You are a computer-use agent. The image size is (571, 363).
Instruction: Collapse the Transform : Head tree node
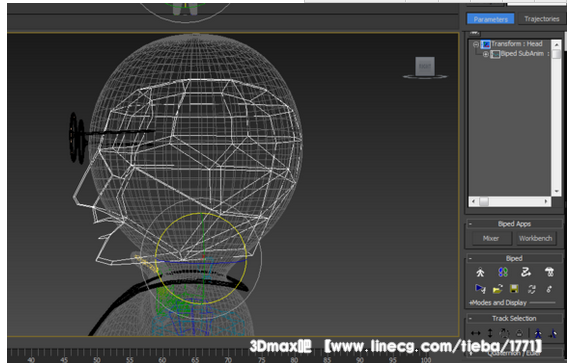(x=476, y=44)
